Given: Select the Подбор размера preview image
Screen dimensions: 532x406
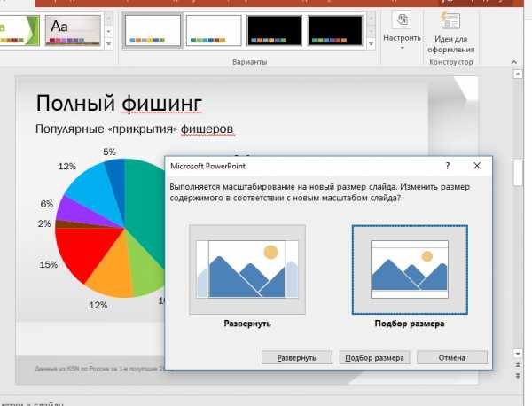Looking at the screenshot, I should 410,269.
